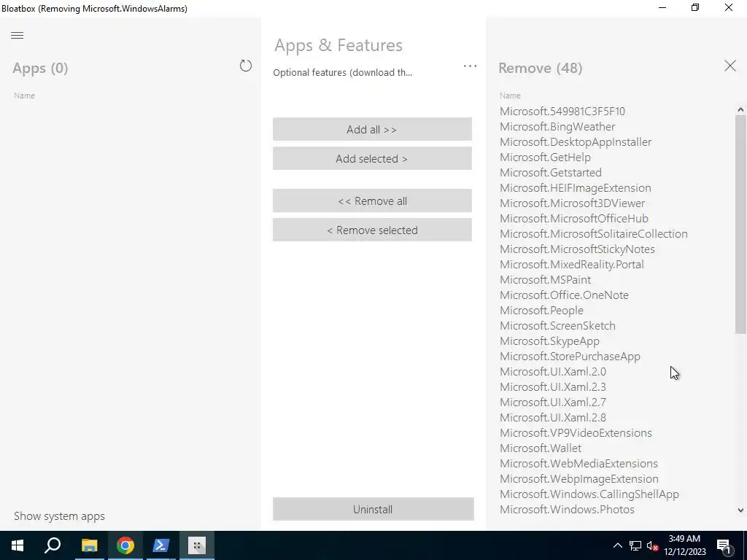Select Microsoft.BingWeather in the Remove list
The width and height of the screenshot is (747, 560).
[557, 127]
